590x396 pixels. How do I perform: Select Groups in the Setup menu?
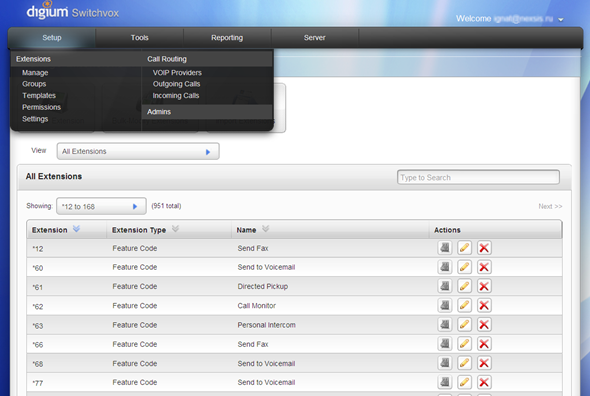point(34,84)
